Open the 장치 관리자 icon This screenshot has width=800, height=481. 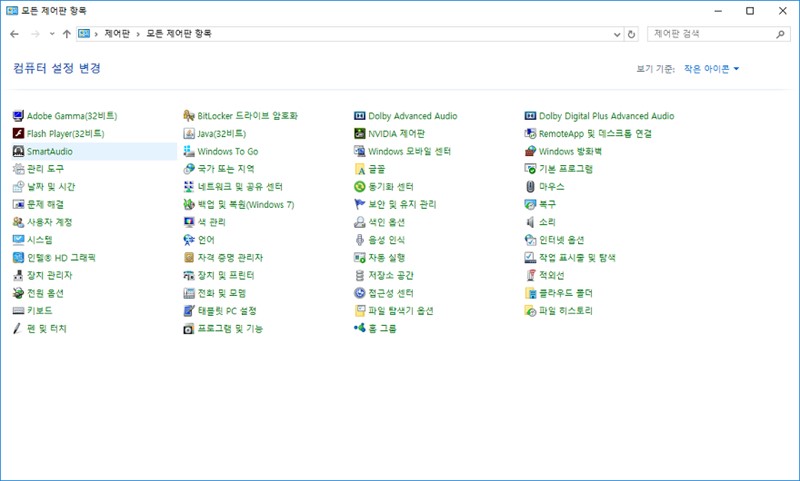18,275
